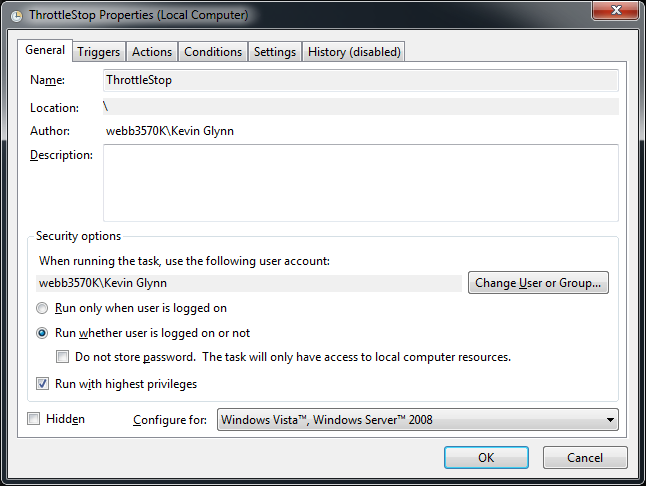Click the Security options group label
This screenshot has width=646, height=486.
pyautogui.click(x=78, y=236)
